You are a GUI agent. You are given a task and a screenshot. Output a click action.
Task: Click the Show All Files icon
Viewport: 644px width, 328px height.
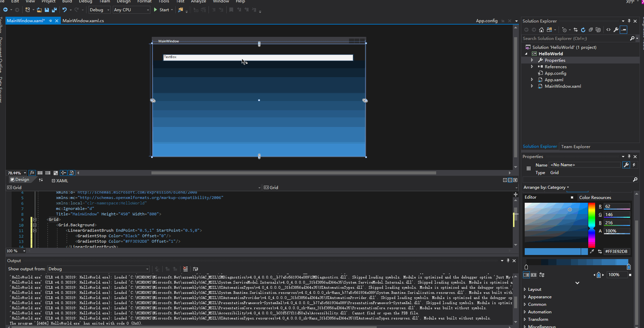click(598, 30)
